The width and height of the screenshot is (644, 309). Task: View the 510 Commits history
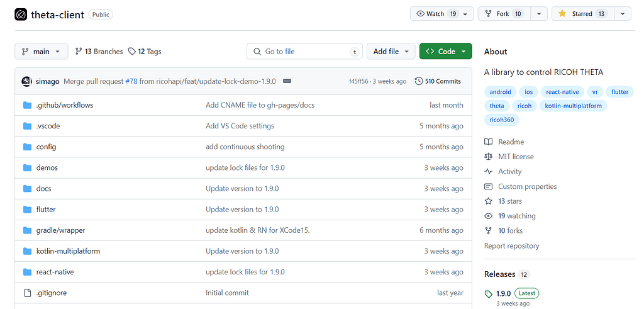(x=438, y=81)
